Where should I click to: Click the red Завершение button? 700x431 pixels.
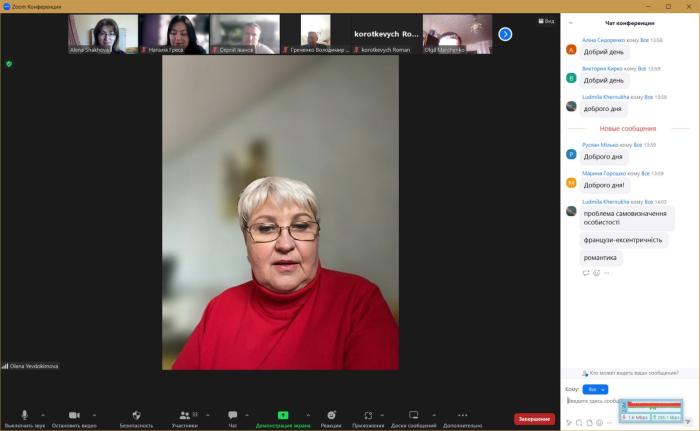tap(534, 419)
